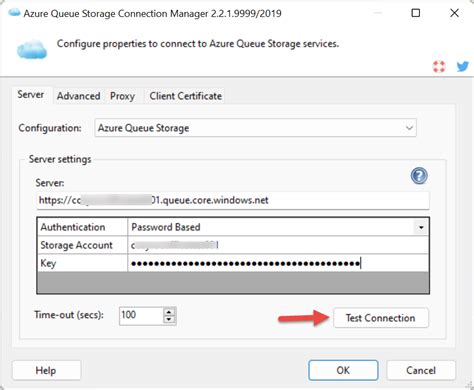Click the Storage Account value field

pyautogui.click(x=278, y=245)
